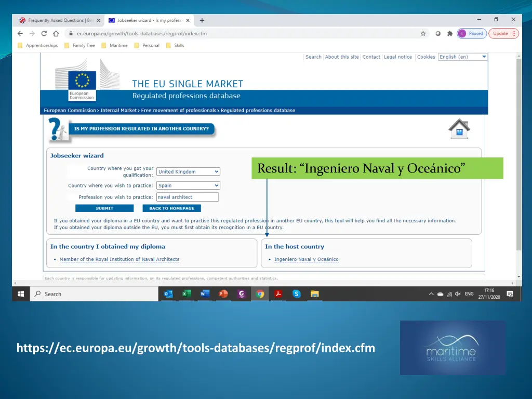Go back with the browser back arrow

coord(20,34)
